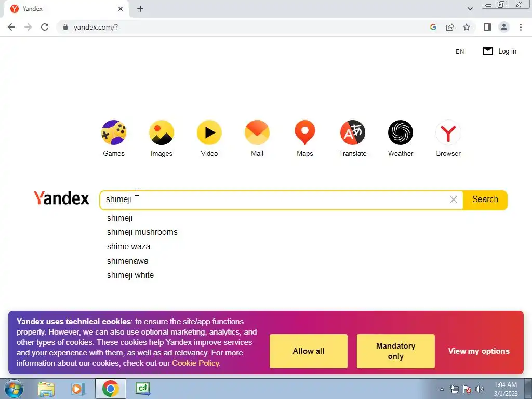The width and height of the screenshot is (532, 399).
Task: Choose Mandatory only cookies
Action: 395,351
